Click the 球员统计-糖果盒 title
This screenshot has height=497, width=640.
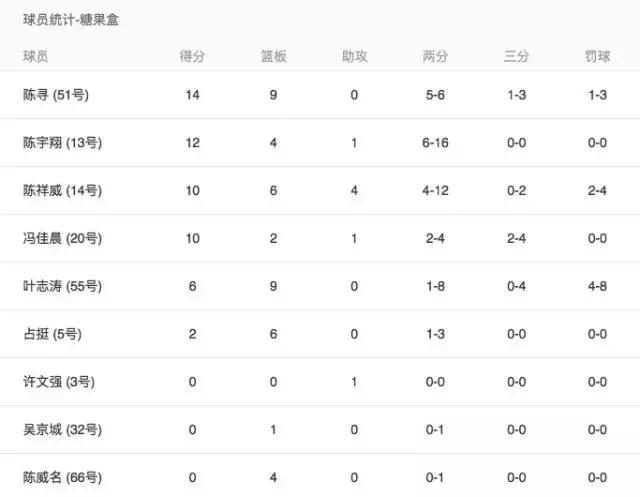[70, 20]
